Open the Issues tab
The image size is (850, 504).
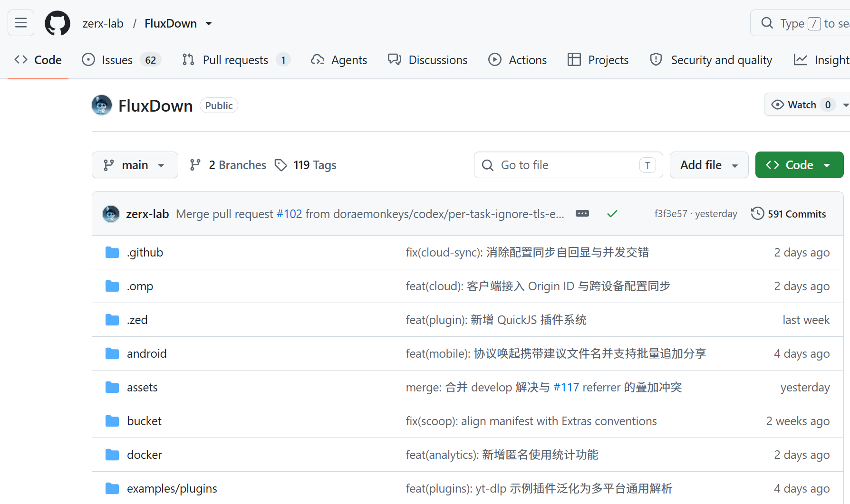tap(122, 60)
